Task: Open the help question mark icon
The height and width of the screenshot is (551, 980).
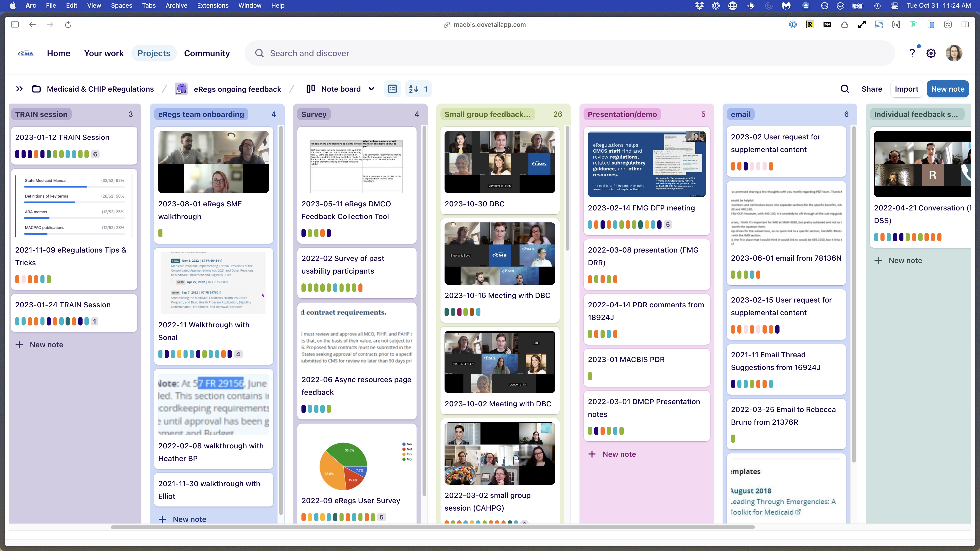Action: point(912,53)
